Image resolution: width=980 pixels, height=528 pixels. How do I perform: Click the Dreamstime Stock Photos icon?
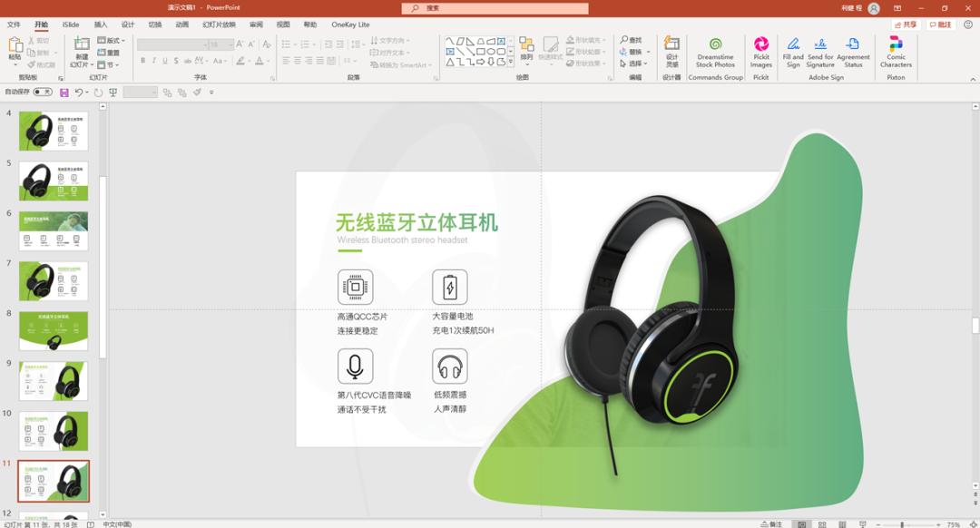716,50
